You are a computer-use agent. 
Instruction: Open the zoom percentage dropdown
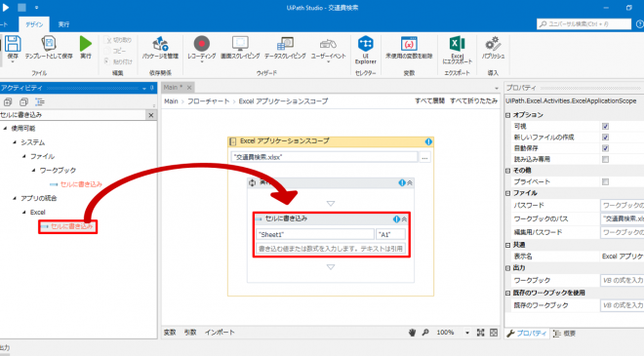(x=467, y=333)
